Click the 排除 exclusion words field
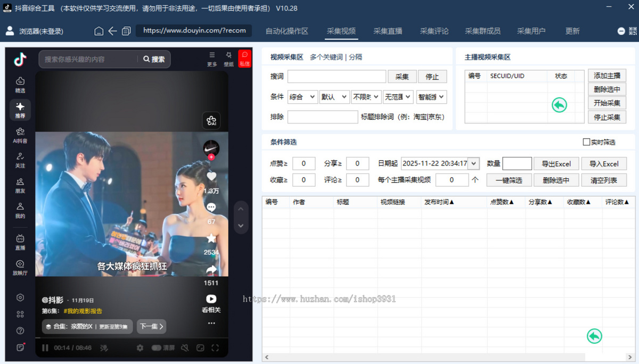This screenshot has width=639, height=364. [x=323, y=117]
